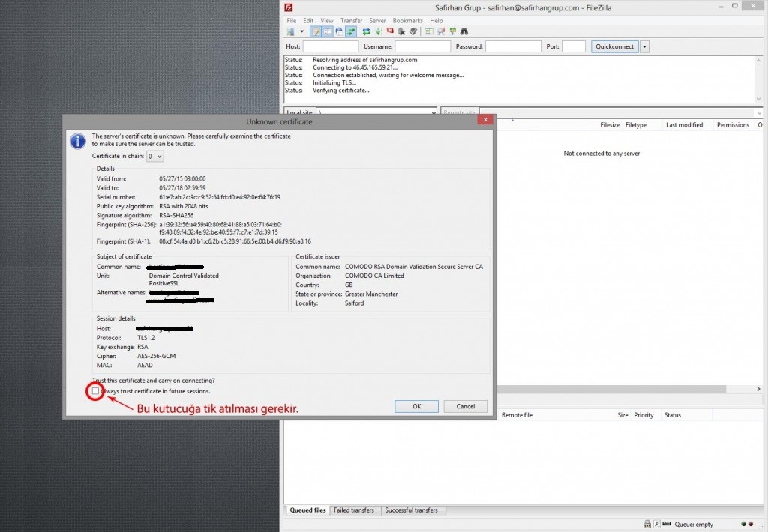Click the Priority queue column header
This screenshot has height=532, width=768.
[x=643, y=415]
